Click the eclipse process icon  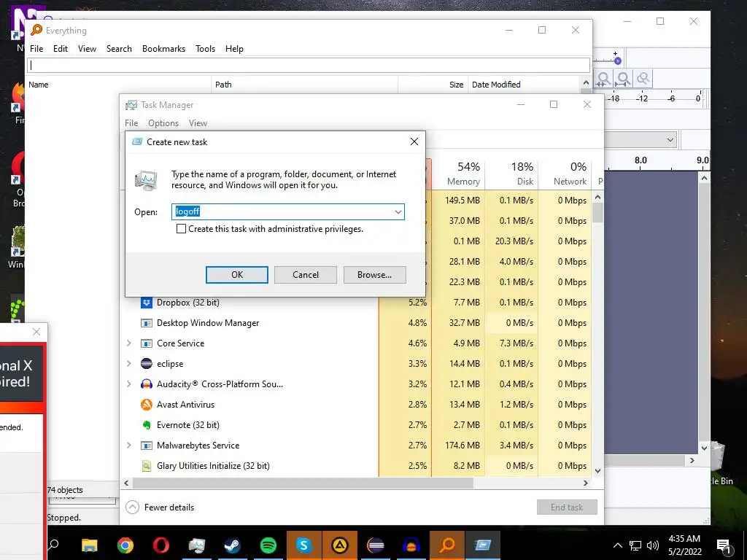146,364
